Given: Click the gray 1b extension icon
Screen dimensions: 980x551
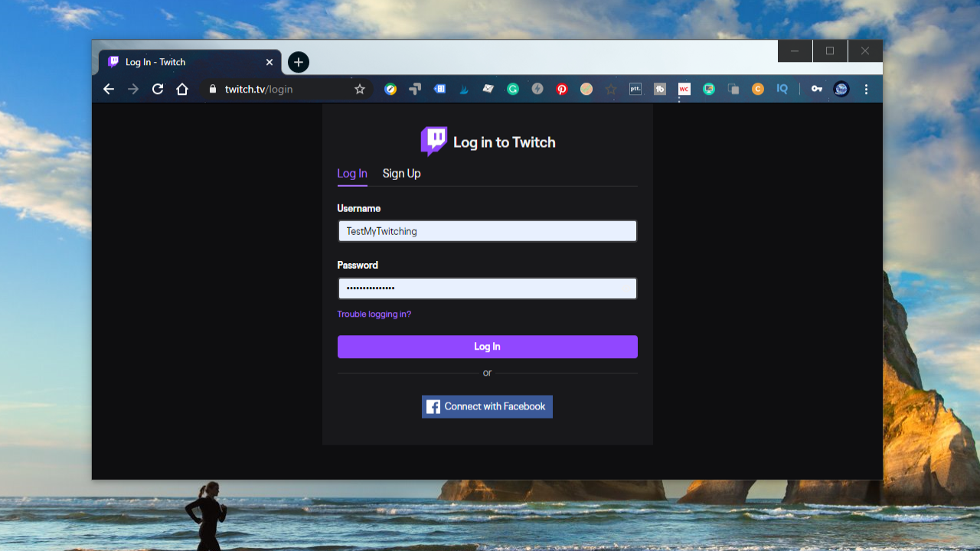Looking at the screenshot, I should [x=660, y=89].
